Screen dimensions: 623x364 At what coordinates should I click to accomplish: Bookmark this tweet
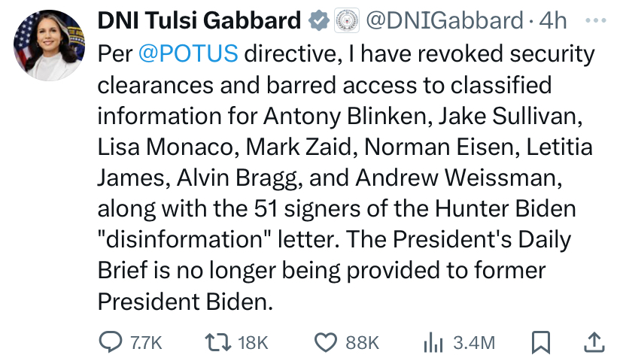(541, 342)
